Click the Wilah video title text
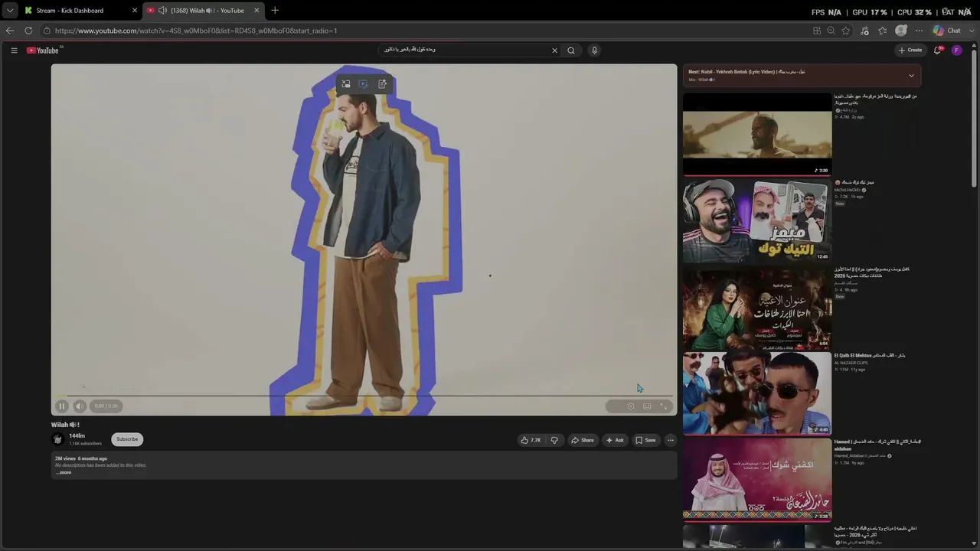The image size is (980, 551). (x=66, y=425)
